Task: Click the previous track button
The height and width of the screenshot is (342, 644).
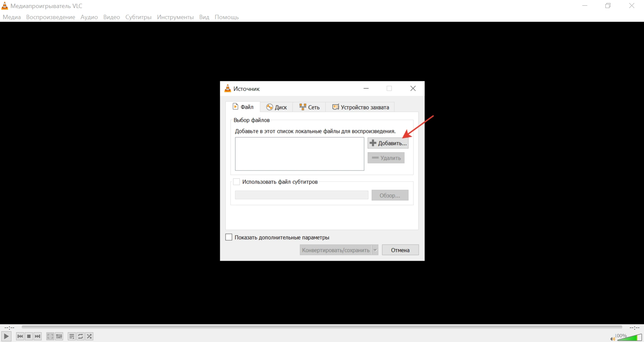Action: (x=20, y=336)
